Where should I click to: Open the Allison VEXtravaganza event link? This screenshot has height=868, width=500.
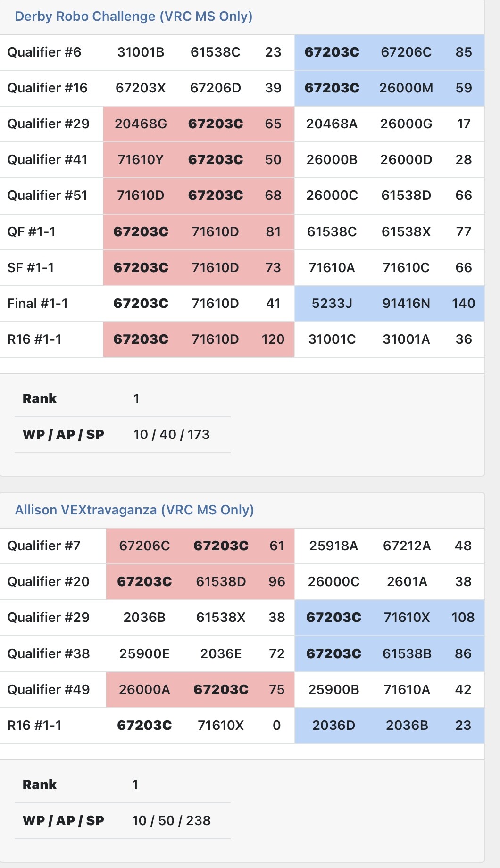[x=134, y=510]
